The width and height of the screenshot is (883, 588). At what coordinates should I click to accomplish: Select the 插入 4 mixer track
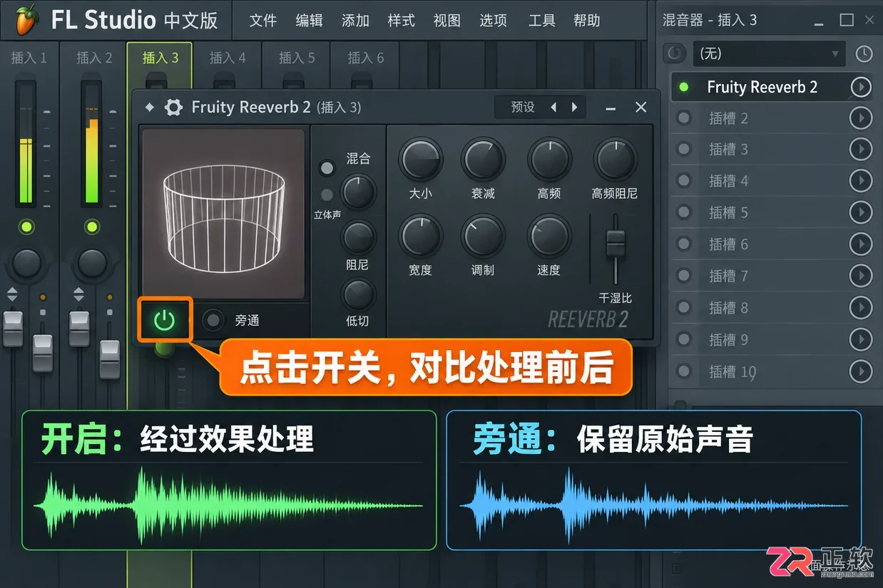click(x=228, y=58)
